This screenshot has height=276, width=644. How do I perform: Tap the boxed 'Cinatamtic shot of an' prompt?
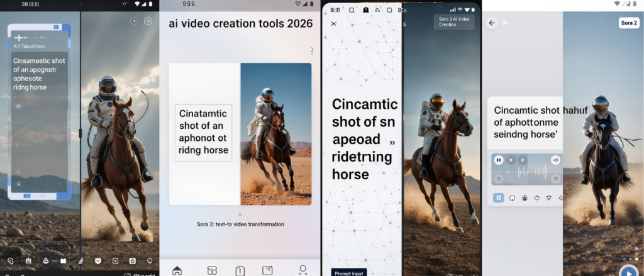[203, 133]
